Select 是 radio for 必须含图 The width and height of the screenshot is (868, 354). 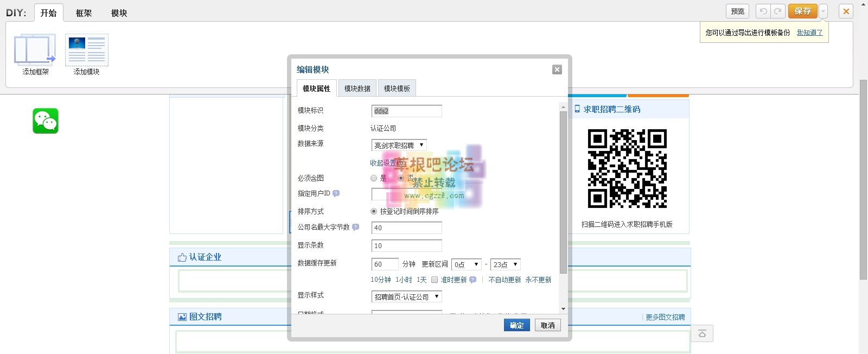point(374,178)
